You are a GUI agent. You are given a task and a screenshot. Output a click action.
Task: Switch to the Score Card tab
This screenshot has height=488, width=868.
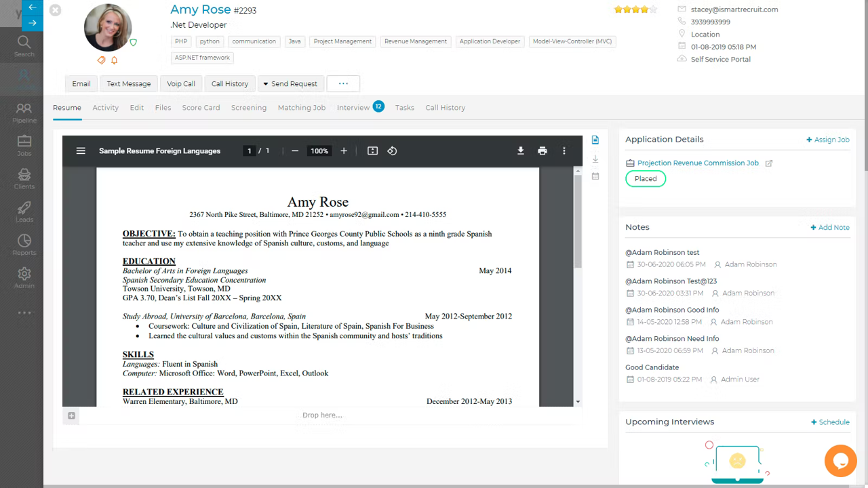pyautogui.click(x=201, y=108)
